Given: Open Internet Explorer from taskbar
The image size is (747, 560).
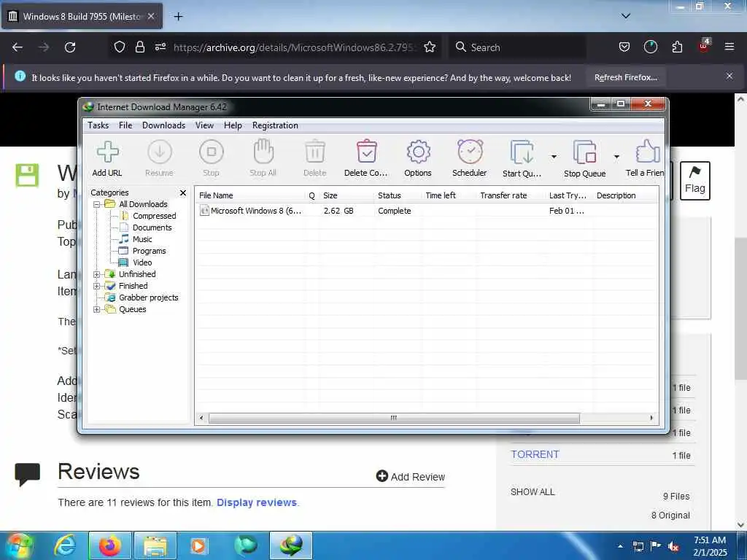Looking at the screenshot, I should coord(64,545).
